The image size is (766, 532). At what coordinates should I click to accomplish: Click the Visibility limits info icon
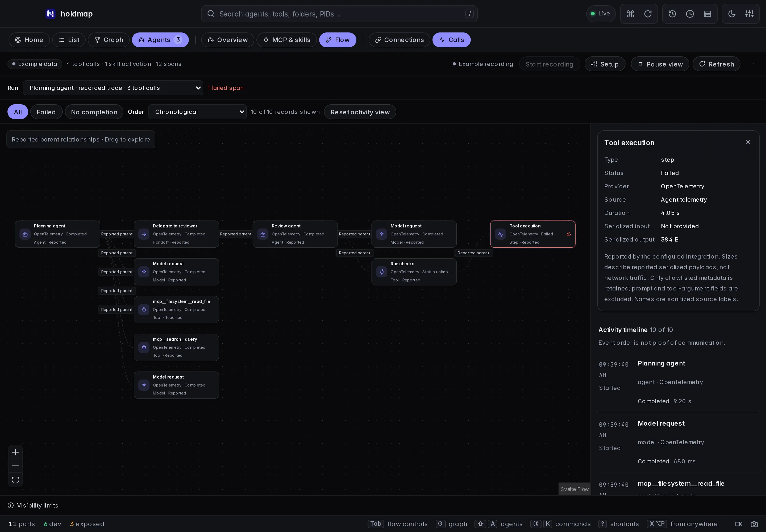pos(11,505)
